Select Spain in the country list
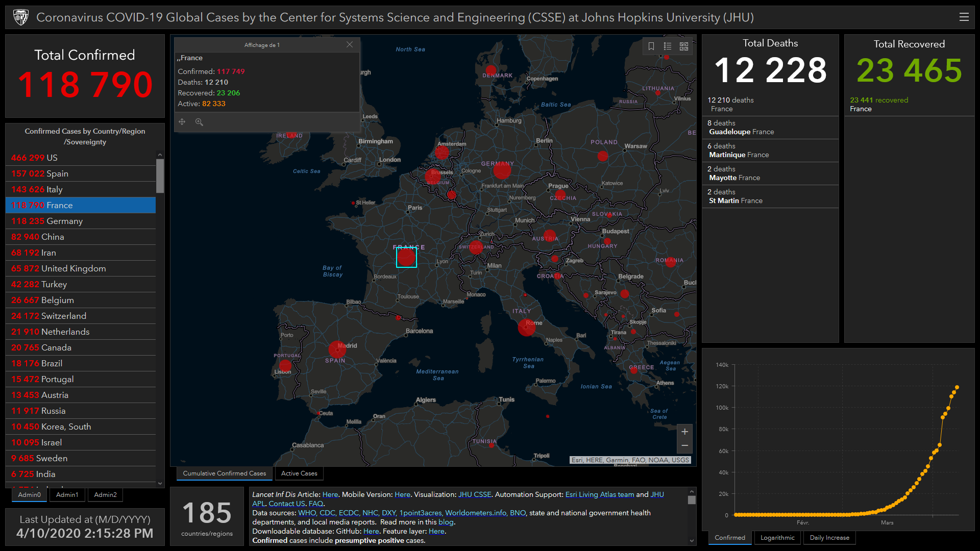Viewport: 980px width, 551px height. pos(81,173)
